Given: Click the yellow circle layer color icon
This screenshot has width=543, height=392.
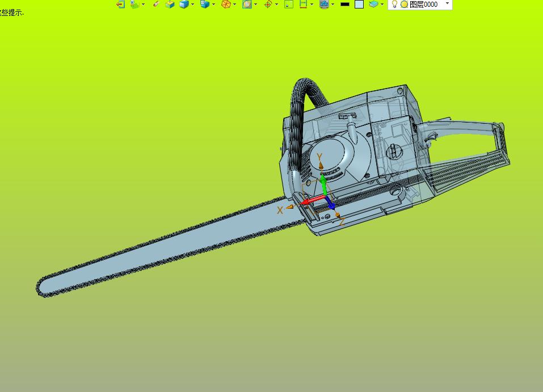Looking at the screenshot, I should coord(404,5).
